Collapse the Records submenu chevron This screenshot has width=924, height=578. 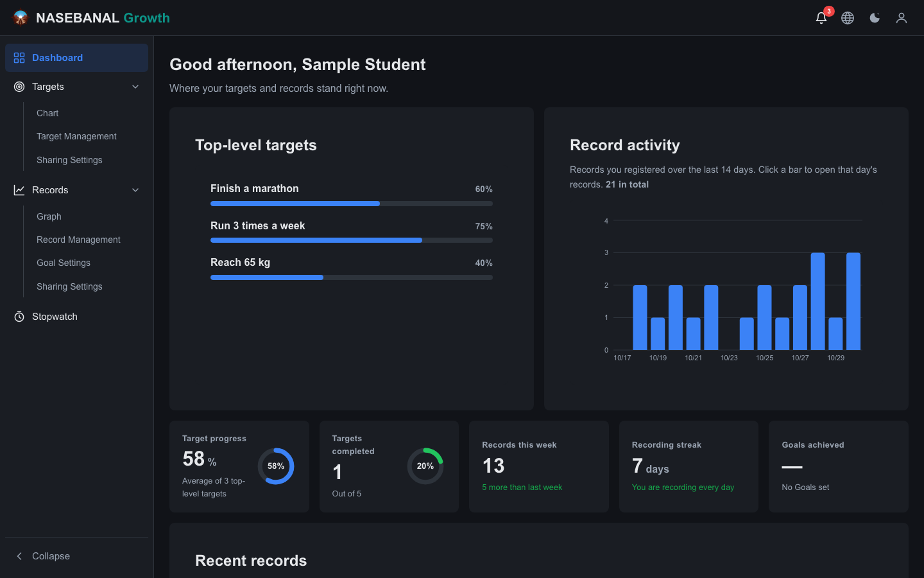135,190
